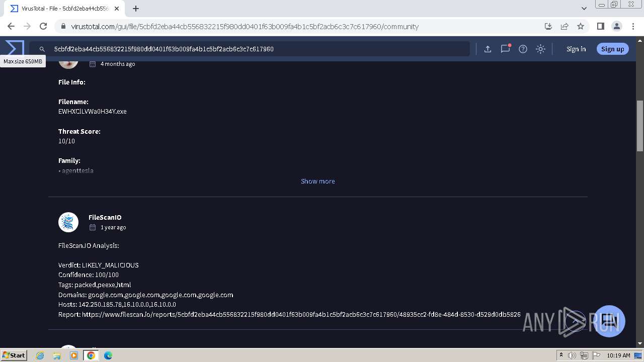This screenshot has height=362, width=644.
Task: Select the Tags: packed,peexe,html line
Action: (95, 285)
